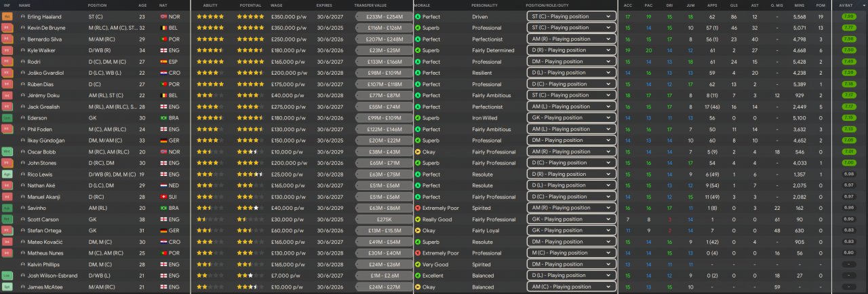The width and height of the screenshot is (868, 294).
Task: Click Erling Haaland's 7.99 average rating badge
Action: click(x=848, y=16)
